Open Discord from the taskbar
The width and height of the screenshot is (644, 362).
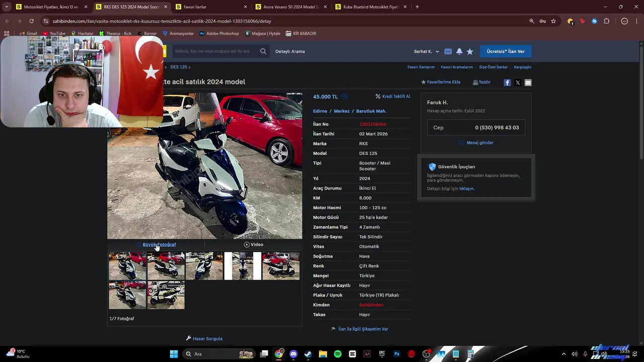point(293,354)
